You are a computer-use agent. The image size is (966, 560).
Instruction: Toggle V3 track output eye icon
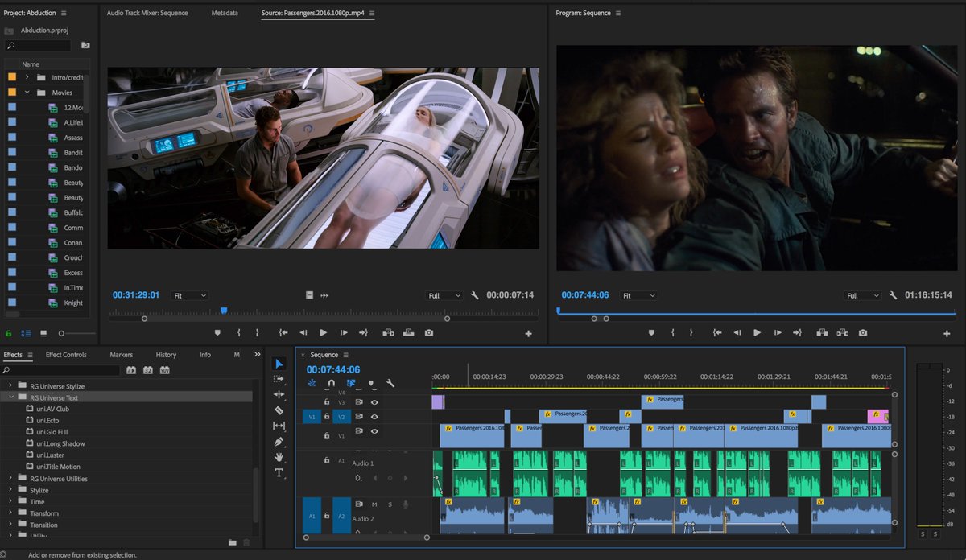pyautogui.click(x=374, y=402)
